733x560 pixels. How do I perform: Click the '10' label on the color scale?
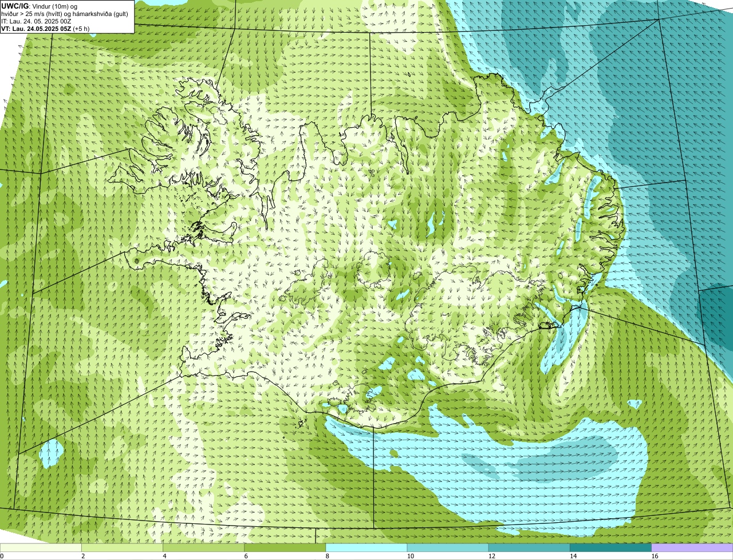coord(411,556)
